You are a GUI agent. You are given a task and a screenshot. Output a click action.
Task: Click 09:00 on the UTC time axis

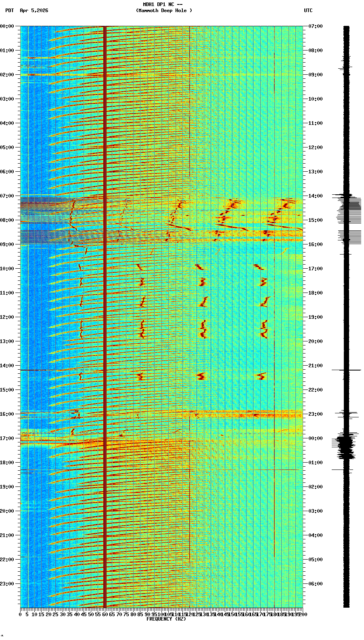click(x=316, y=75)
